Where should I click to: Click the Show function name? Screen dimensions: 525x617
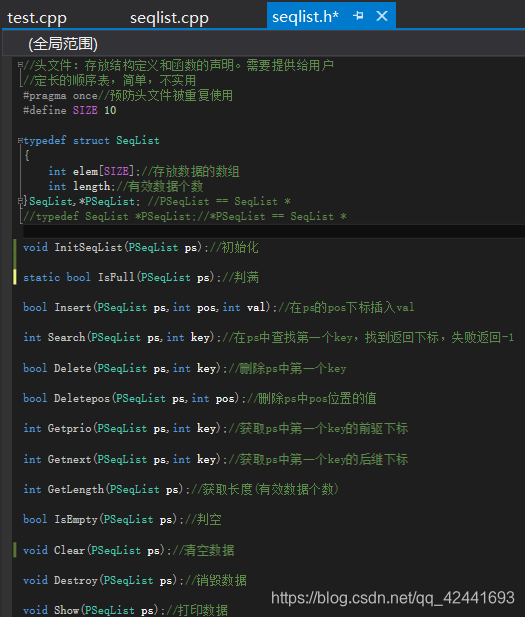tap(66, 610)
